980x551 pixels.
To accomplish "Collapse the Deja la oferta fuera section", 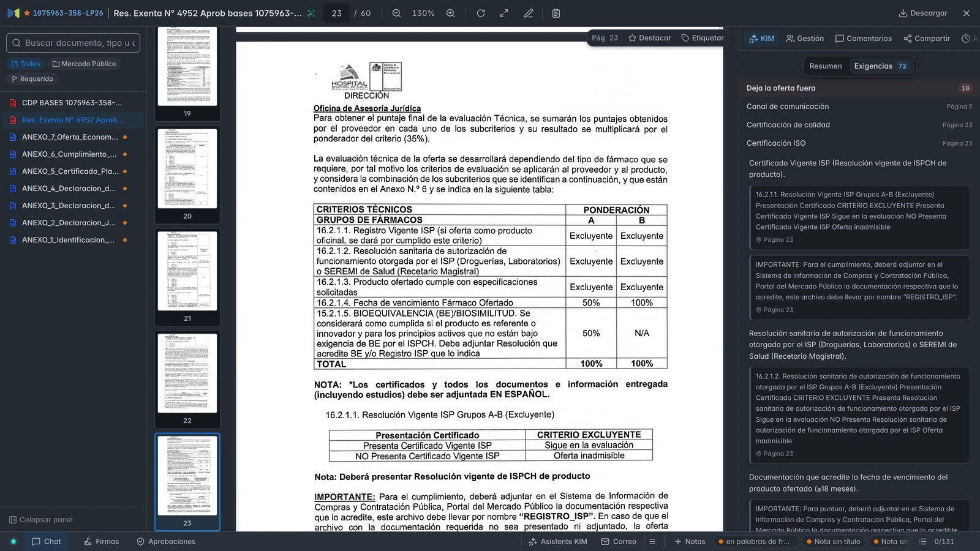I will click(x=859, y=88).
